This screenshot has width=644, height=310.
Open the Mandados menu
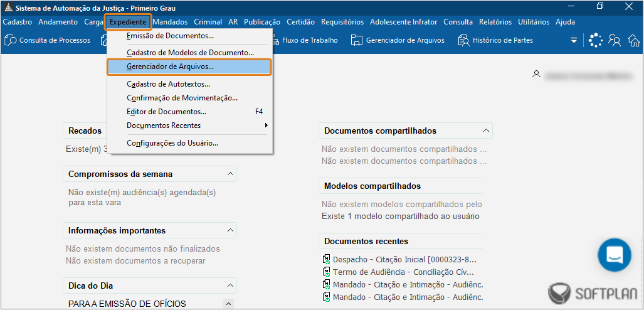point(170,22)
